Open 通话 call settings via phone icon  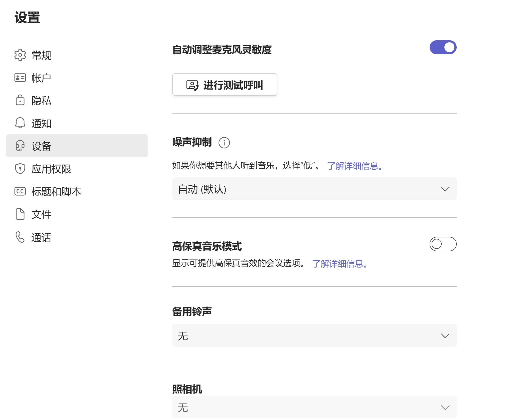[x=20, y=237]
